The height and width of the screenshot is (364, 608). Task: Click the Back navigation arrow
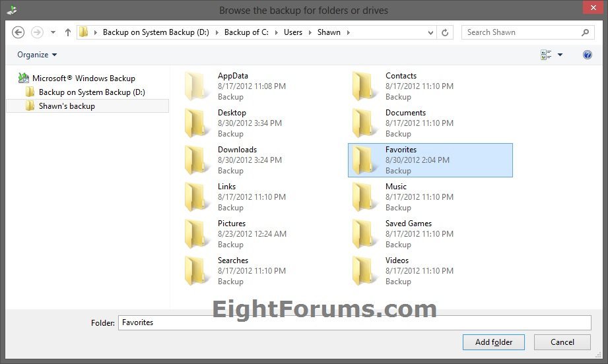click(x=18, y=32)
